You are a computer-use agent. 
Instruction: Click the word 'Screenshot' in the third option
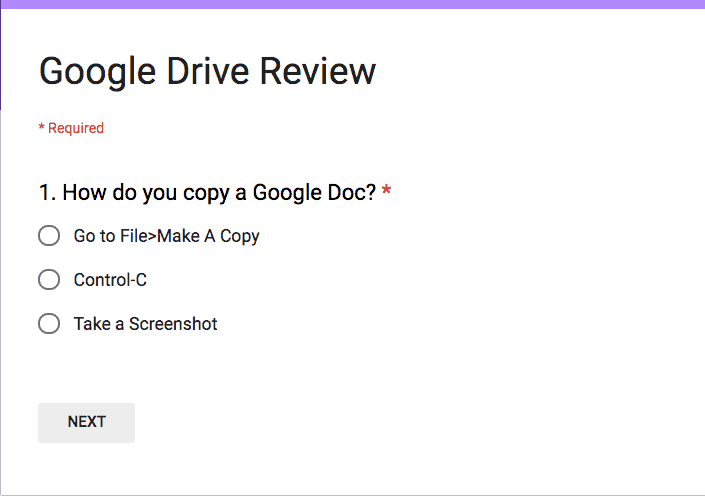[173, 324]
